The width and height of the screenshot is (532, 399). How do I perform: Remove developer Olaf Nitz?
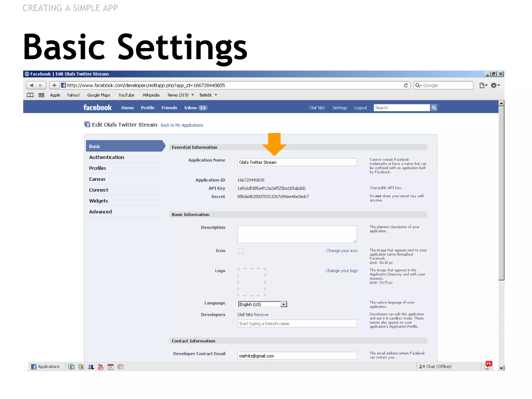coord(261,315)
